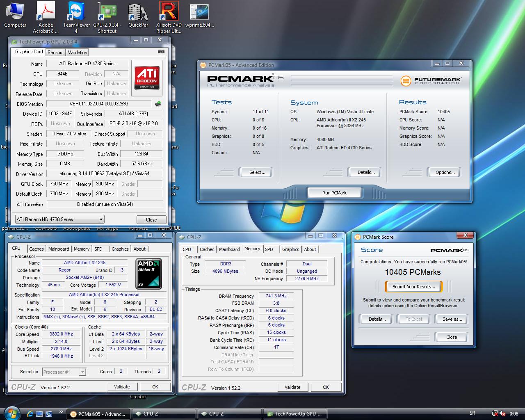Screen dimensions: 525x420
Task: Switch to PCMark05 taskbar button
Action: click(x=98, y=414)
